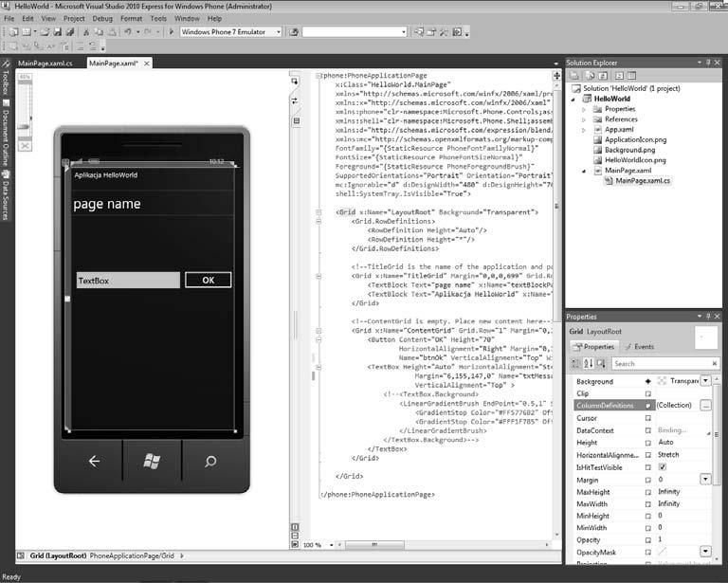Viewport: 728px width, 583px height.
Task: Select MainPage.xaml.cs in Solution Explorer
Action: pyautogui.click(x=643, y=180)
